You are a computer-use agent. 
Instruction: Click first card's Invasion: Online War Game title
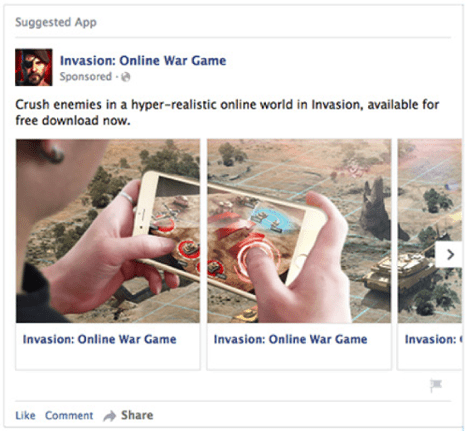coord(100,339)
